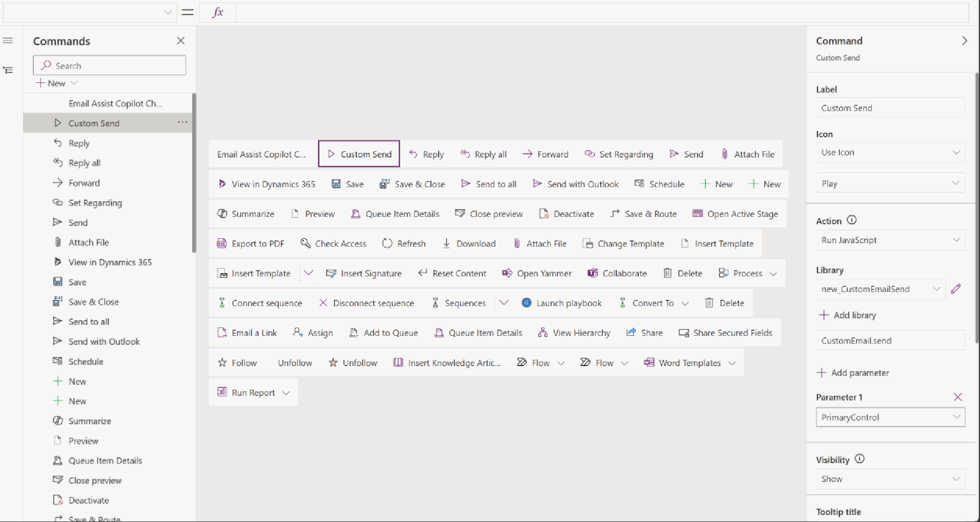Open the Use Icon dropdown
Viewport: 980px width, 522px height.
click(x=890, y=152)
